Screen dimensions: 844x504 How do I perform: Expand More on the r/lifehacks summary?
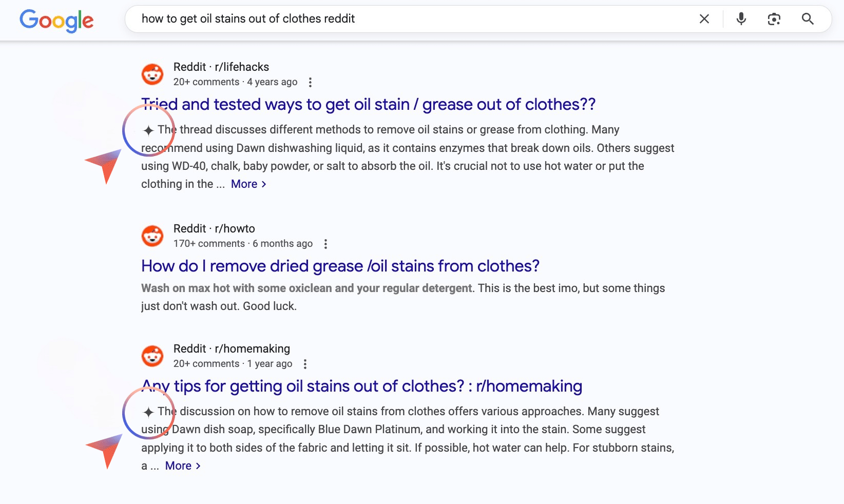point(248,184)
